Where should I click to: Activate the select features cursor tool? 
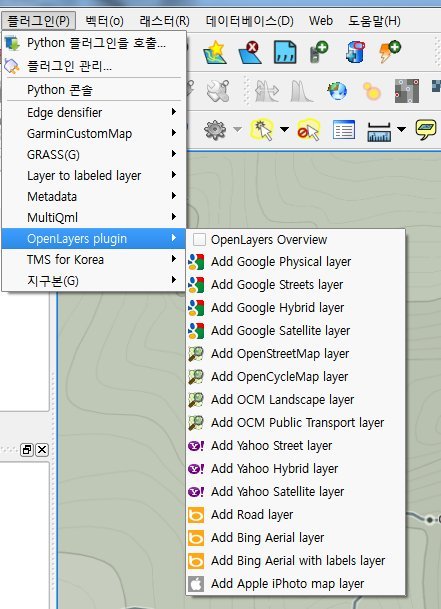(x=263, y=129)
